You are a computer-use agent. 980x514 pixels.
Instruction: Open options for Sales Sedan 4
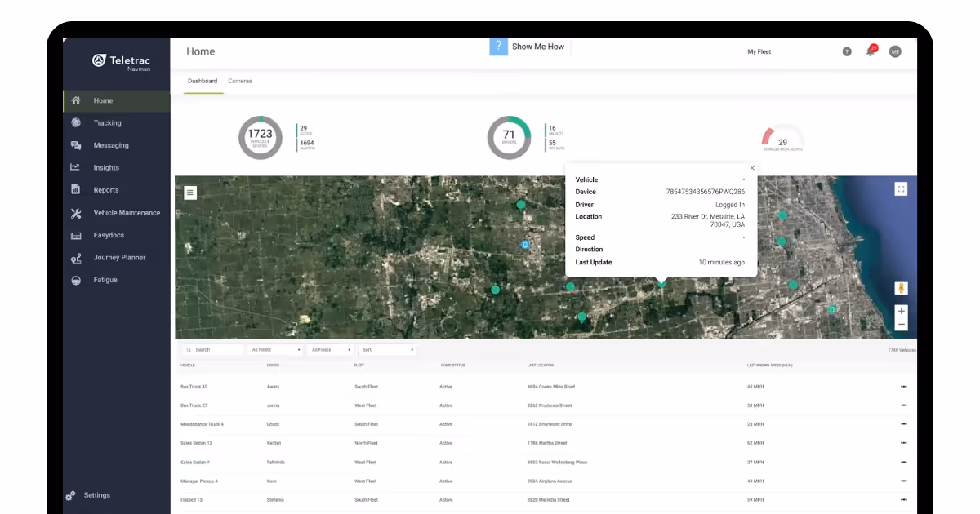pyautogui.click(x=903, y=462)
